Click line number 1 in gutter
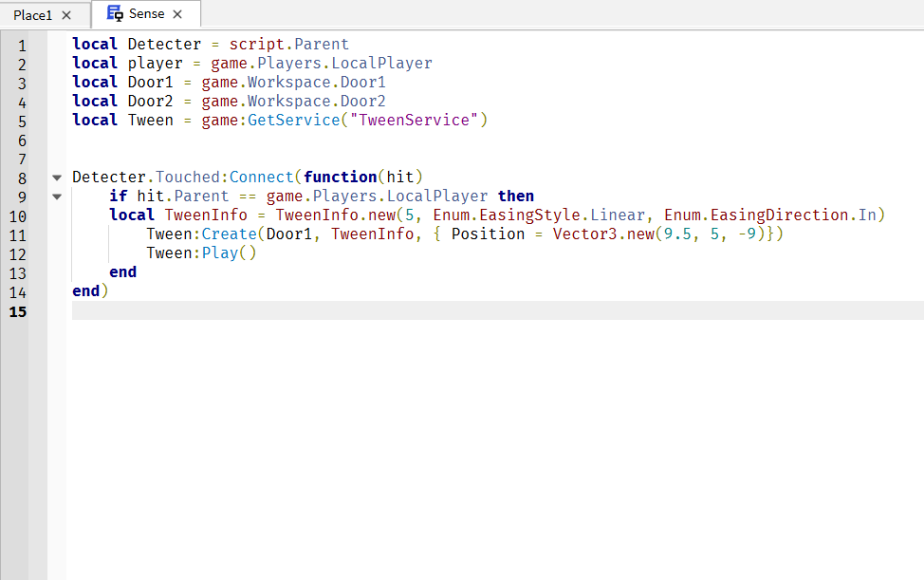Image resolution: width=924 pixels, height=580 pixels. pos(22,46)
